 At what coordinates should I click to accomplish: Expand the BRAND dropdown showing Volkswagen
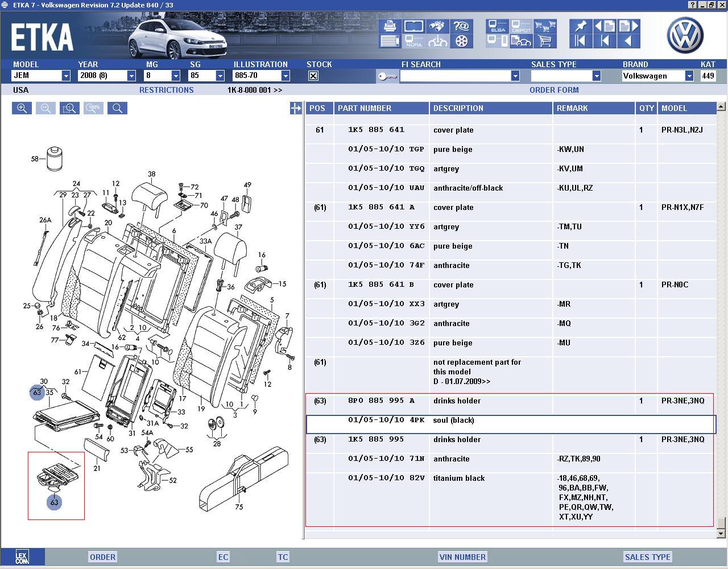click(x=689, y=76)
